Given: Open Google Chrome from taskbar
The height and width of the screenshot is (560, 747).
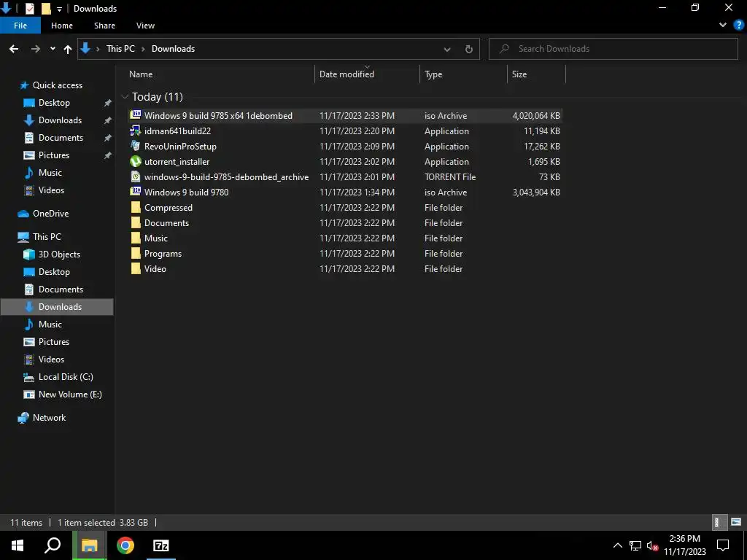Looking at the screenshot, I should pos(125,545).
